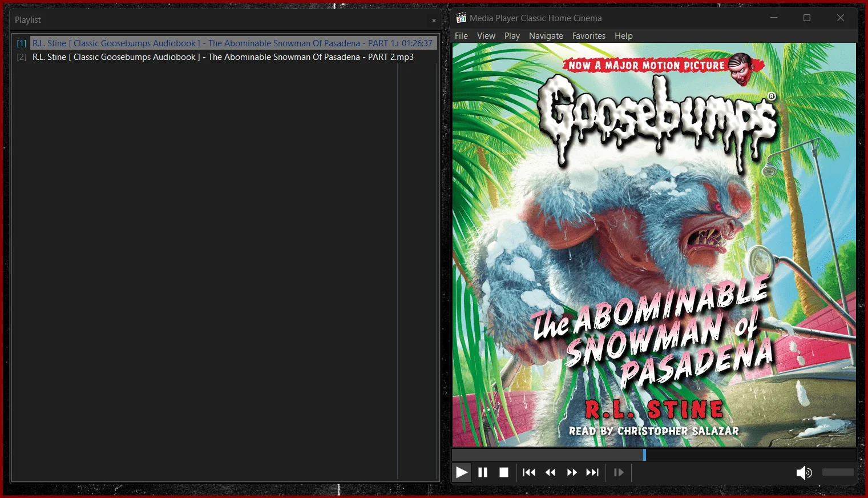Maximize the Media Player Classic window
The width and height of the screenshot is (868, 498).
[807, 18]
